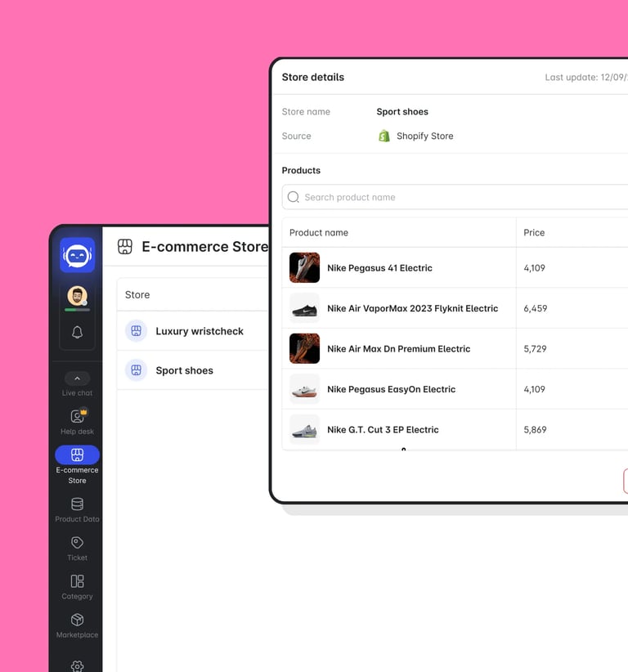Click the search magnifier icon
Image resolution: width=628 pixels, height=672 pixels.
(294, 197)
